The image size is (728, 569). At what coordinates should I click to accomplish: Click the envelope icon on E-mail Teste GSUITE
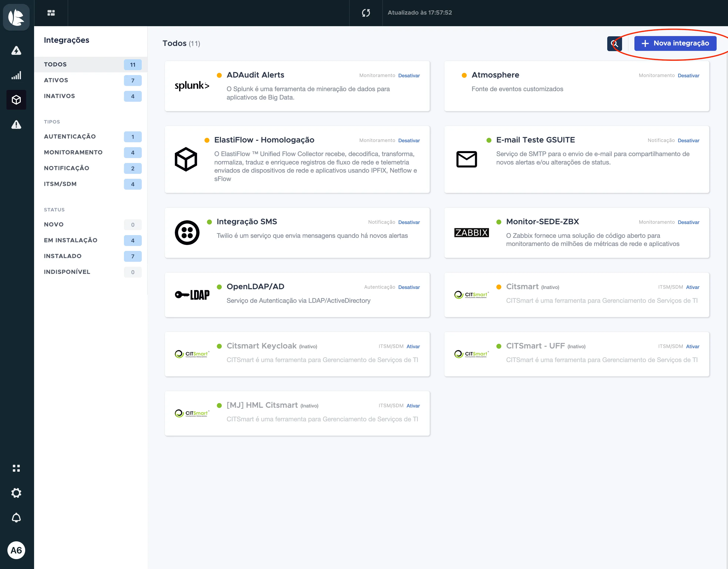coord(466,159)
